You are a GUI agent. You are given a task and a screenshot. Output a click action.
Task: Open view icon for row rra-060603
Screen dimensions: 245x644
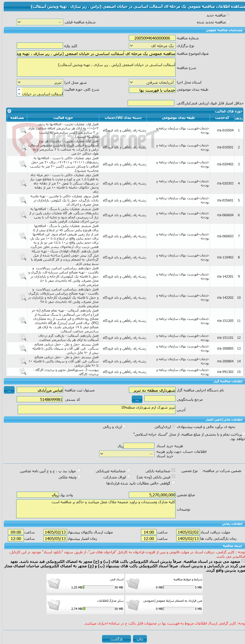23,236
